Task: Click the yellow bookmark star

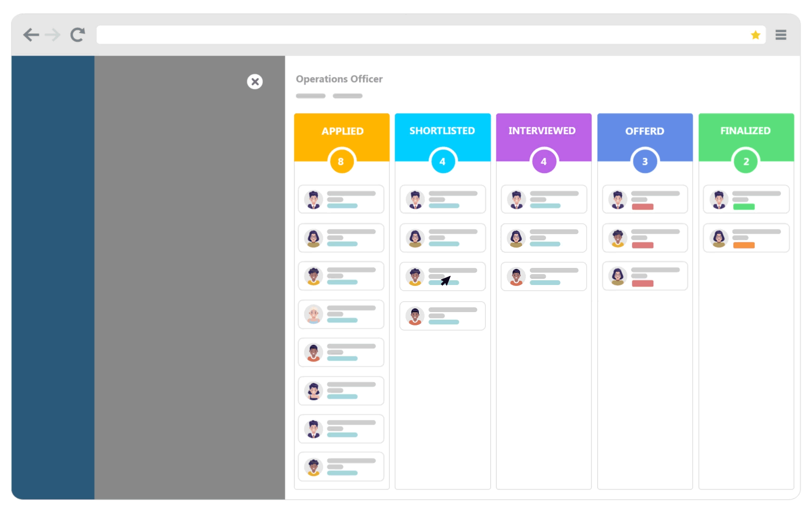Action: pos(755,35)
